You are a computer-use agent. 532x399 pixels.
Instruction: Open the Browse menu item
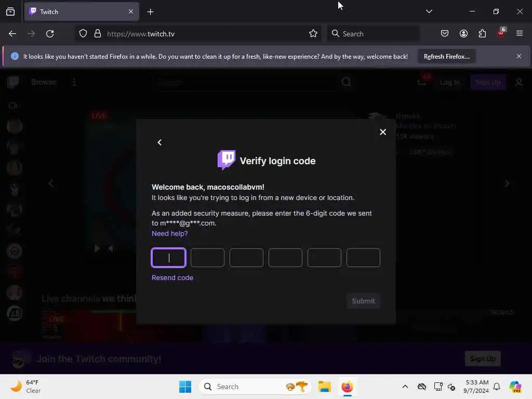tap(44, 82)
